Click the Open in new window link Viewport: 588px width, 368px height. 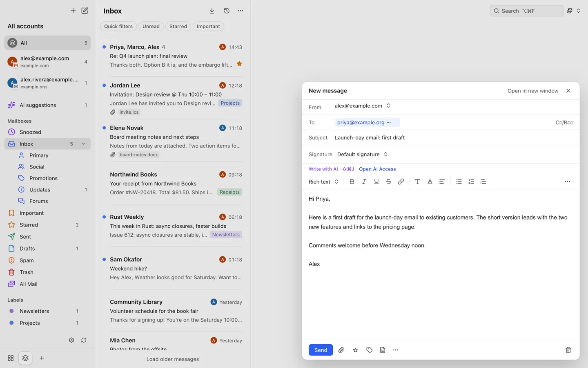[533, 91]
